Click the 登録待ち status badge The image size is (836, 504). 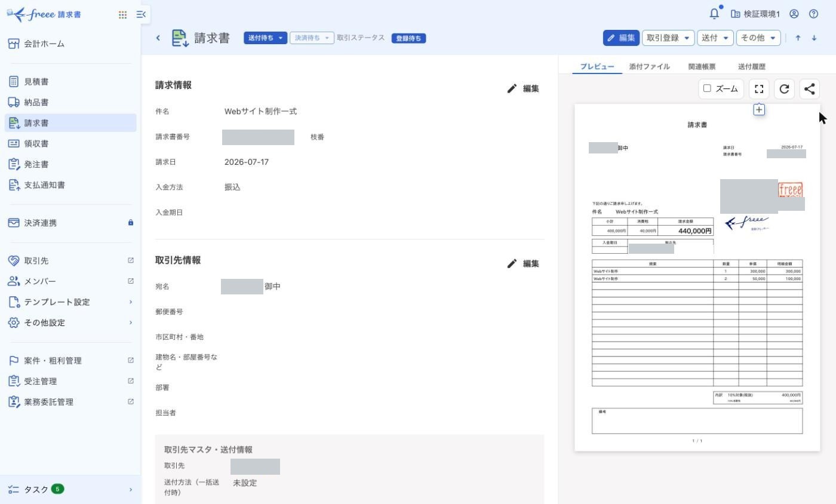(x=409, y=38)
